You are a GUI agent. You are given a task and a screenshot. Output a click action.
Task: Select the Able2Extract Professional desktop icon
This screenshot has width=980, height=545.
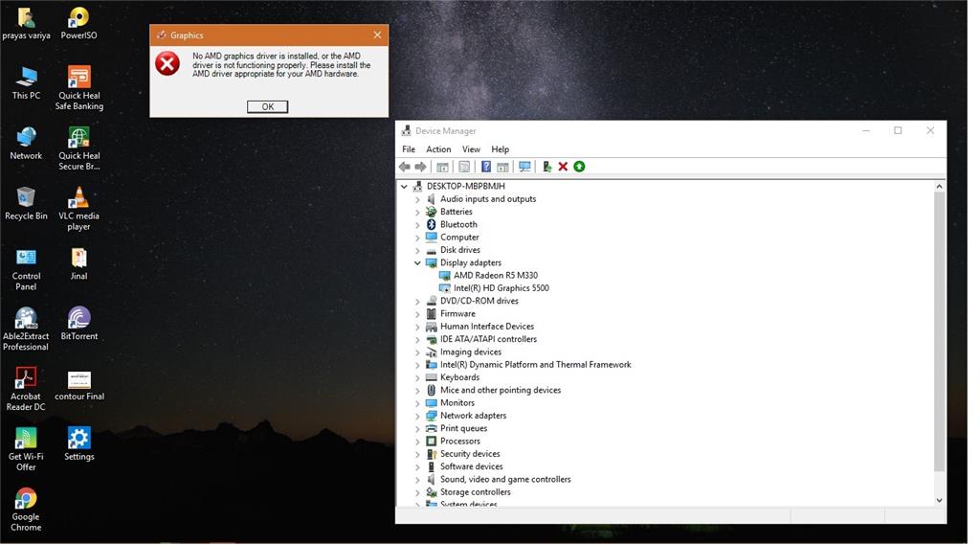(26, 329)
